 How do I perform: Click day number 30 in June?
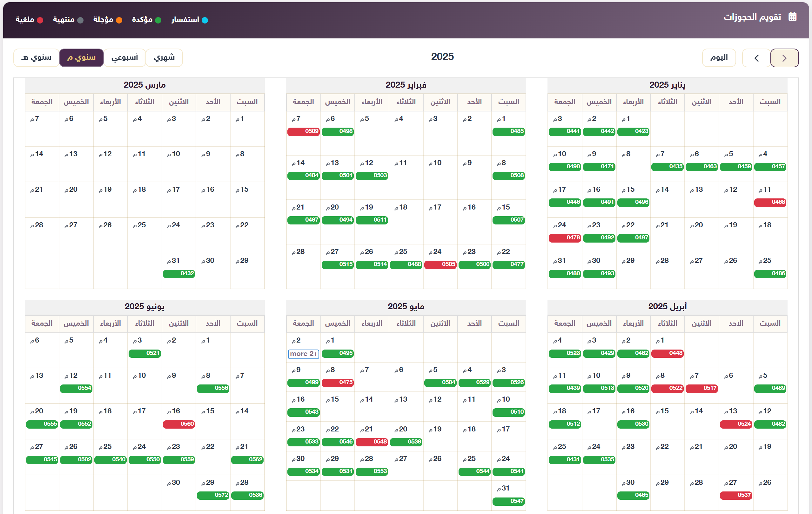pyautogui.click(x=174, y=483)
